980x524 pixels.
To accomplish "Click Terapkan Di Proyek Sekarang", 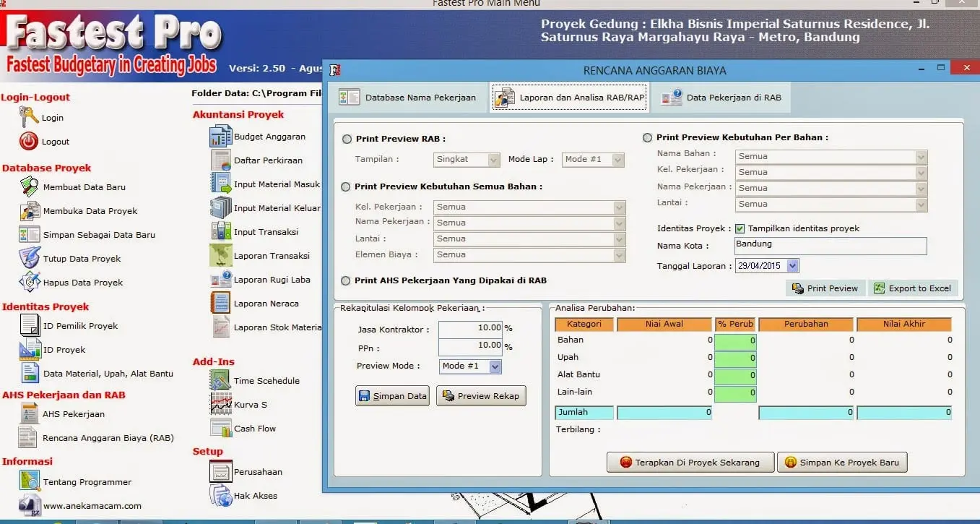I will 690,462.
